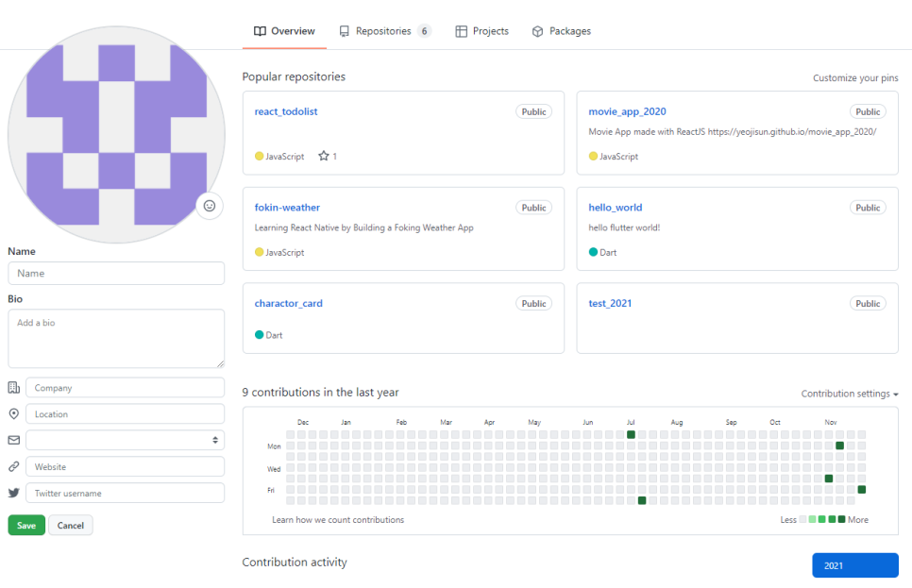
Task: Open the Repositories tab
Action: tap(385, 31)
